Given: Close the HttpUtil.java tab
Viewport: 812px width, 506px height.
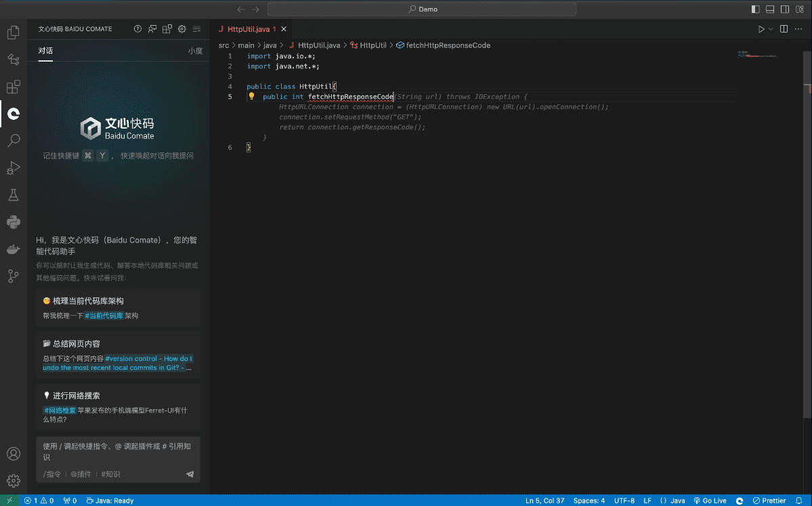Looking at the screenshot, I should click(283, 29).
